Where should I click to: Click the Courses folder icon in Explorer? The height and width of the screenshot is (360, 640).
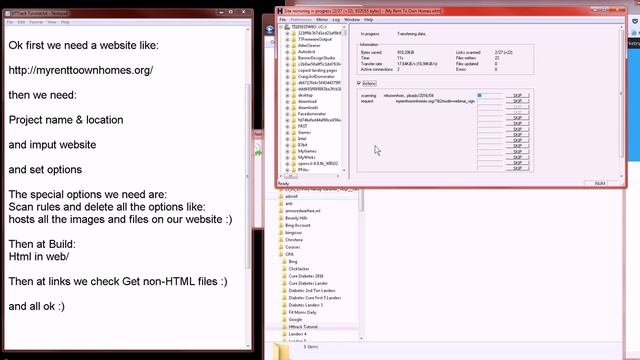click(281, 247)
